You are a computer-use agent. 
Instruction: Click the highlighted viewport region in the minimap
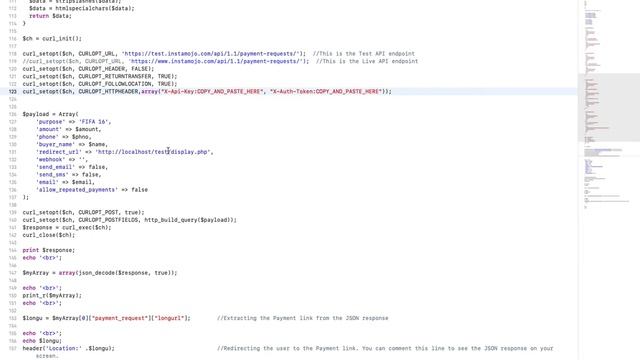609,108
